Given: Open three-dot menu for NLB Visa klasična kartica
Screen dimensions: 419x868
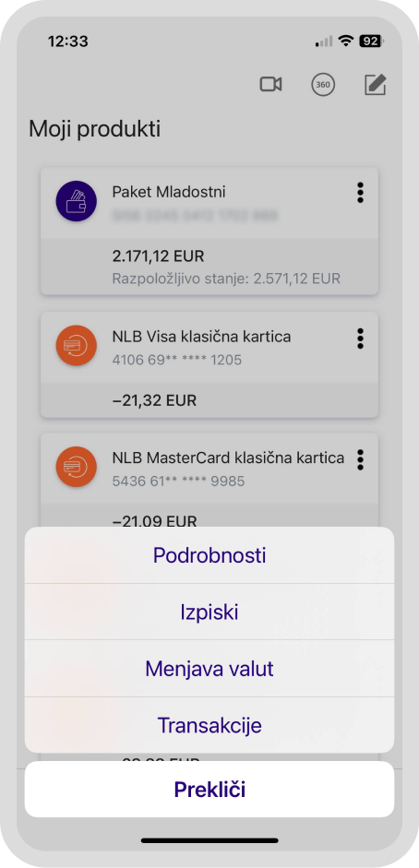Looking at the screenshot, I should [360, 339].
